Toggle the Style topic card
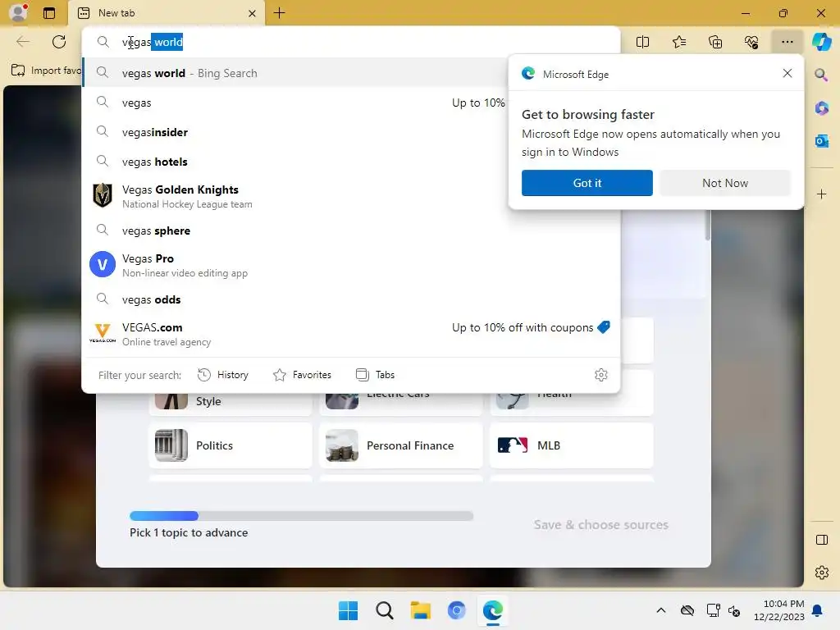The image size is (840, 630). 231,404
